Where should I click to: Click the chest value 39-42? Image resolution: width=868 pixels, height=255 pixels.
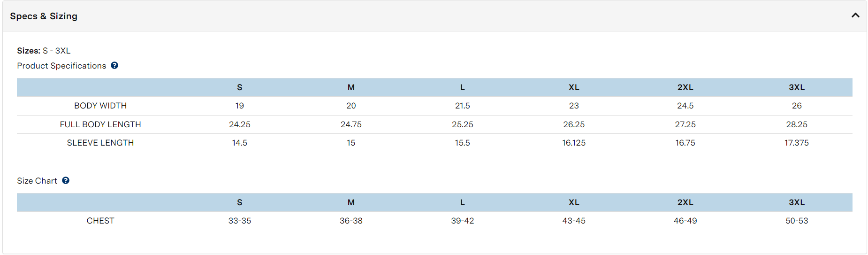462,221
